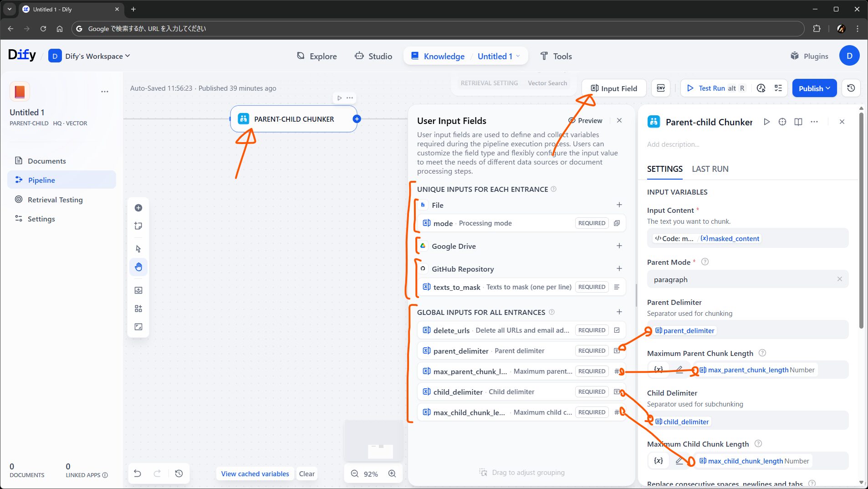This screenshot has height=489, width=868.
Task: Click the Input Field button
Action: (614, 88)
